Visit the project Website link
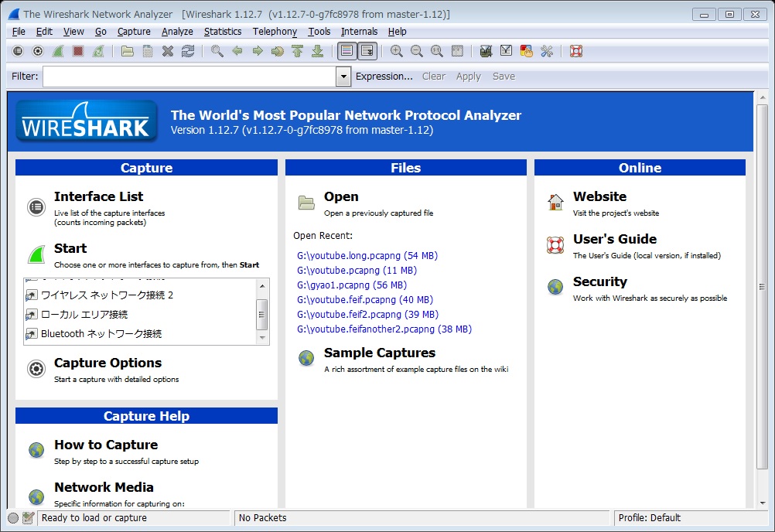775x532 pixels. pos(599,196)
